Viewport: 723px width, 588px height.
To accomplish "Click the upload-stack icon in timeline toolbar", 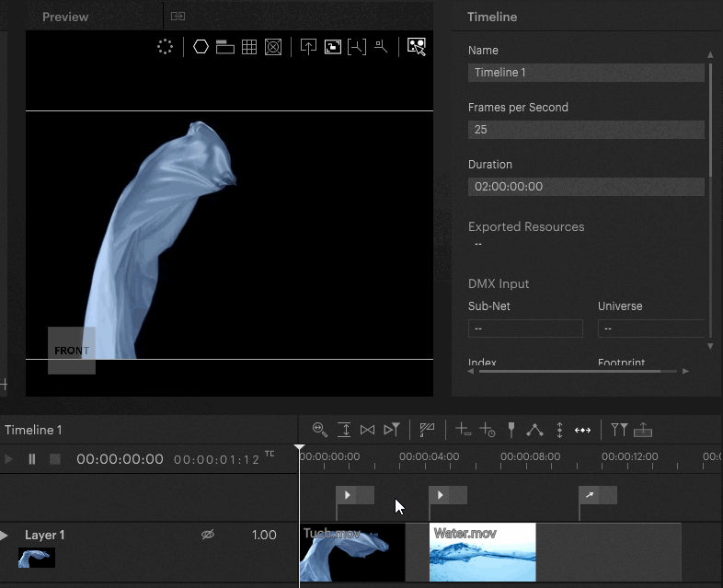I will (643, 430).
